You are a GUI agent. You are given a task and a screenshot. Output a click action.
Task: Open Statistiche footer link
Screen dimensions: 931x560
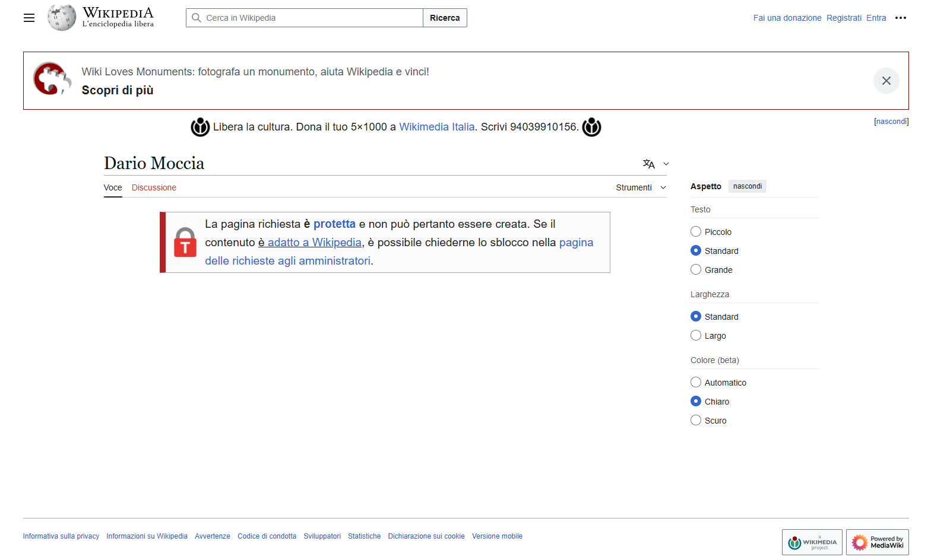pos(364,536)
